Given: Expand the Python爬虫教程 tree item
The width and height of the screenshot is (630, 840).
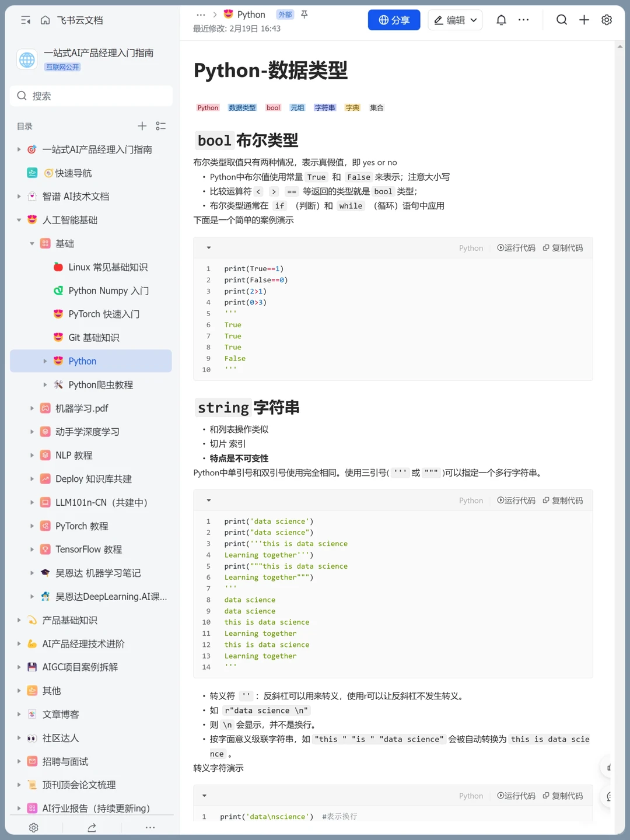Looking at the screenshot, I should point(45,384).
